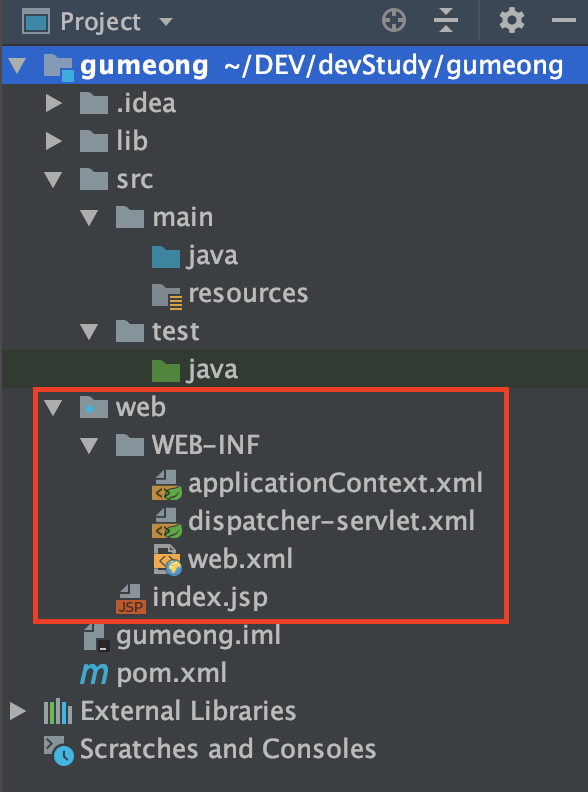Image resolution: width=588 pixels, height=792 pixels.
Task: Expand the .idea folder
Action: 54,104
